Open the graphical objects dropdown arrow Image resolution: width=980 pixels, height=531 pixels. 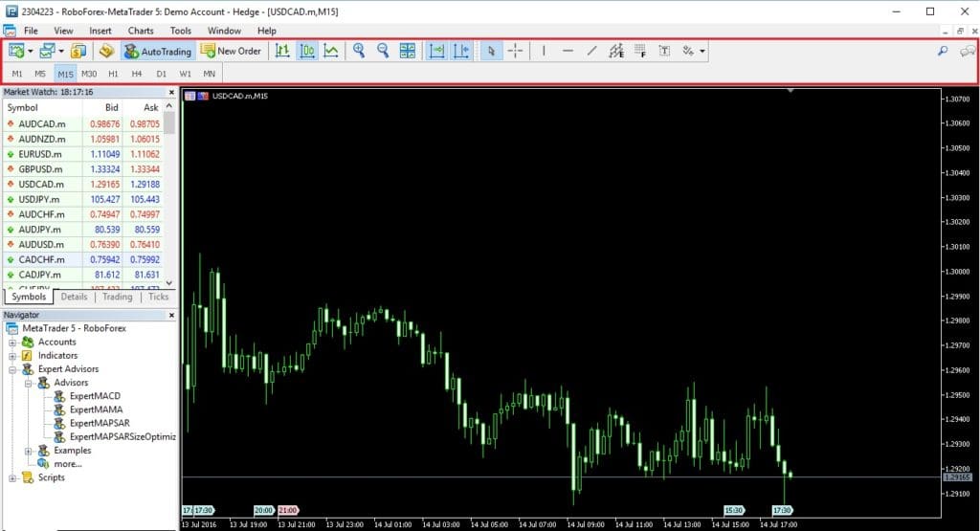point(702,52)
